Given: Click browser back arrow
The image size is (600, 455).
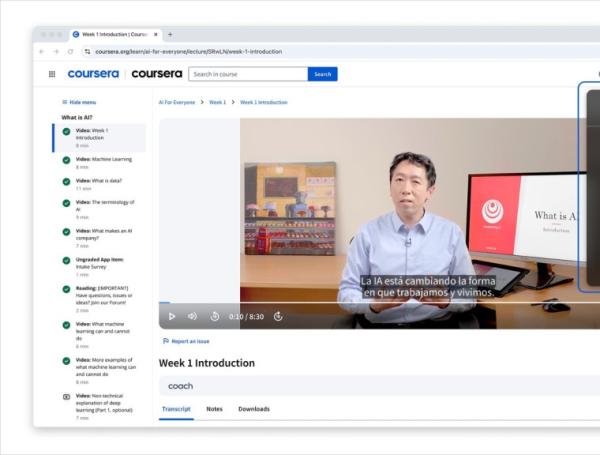Looking at the screenshot, I should tap(41, 51).
